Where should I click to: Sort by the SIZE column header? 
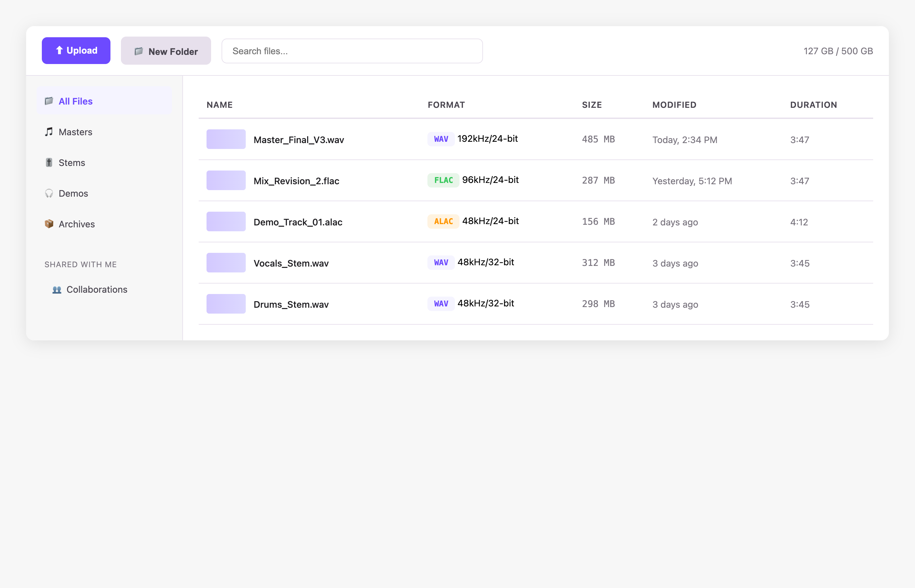coord(592,105)
